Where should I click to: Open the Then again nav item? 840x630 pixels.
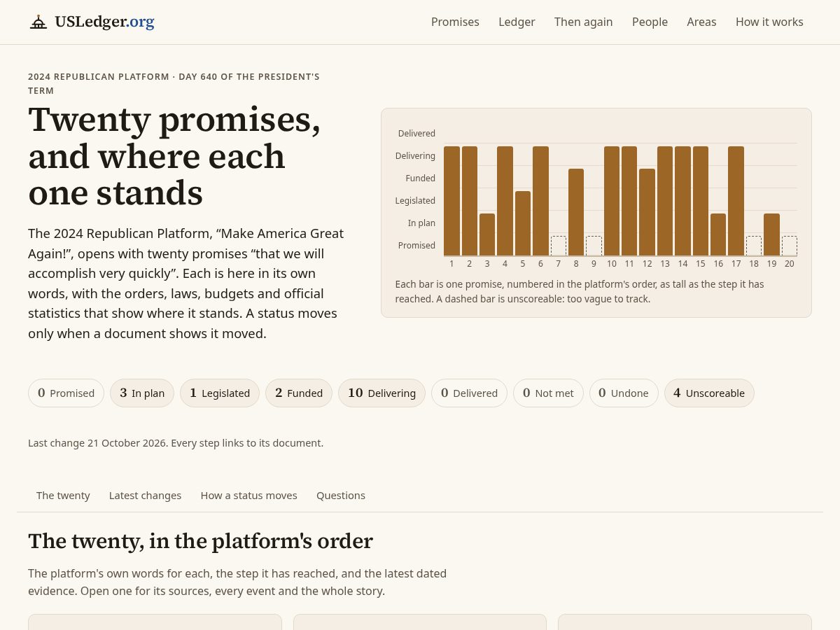click(583, 22)
